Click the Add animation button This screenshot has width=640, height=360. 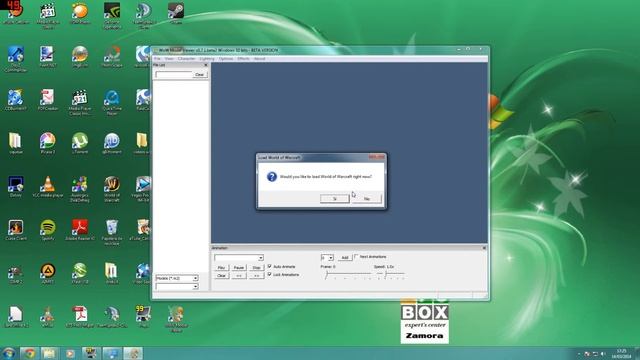pos(345,258)
